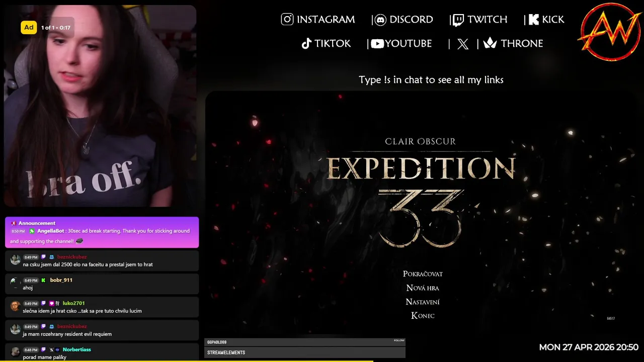The height and width of the screenshot is (362, 644).
Task: Click AngellaBot's green badge icon
Action: click(32, 231)
